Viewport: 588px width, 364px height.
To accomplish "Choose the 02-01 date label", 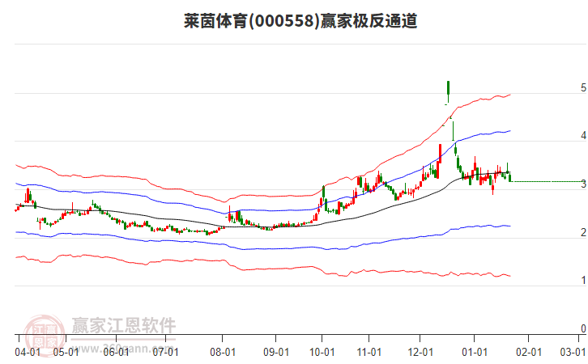I will tap(529, 353).
